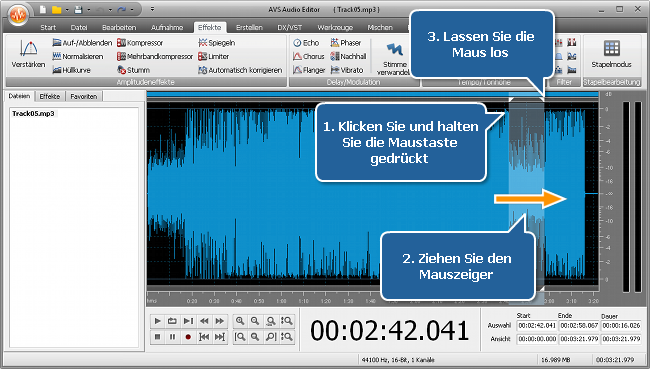Open the Favoriten panel tab
Viewport: 650px width, 369px height.
click(84, 97)
